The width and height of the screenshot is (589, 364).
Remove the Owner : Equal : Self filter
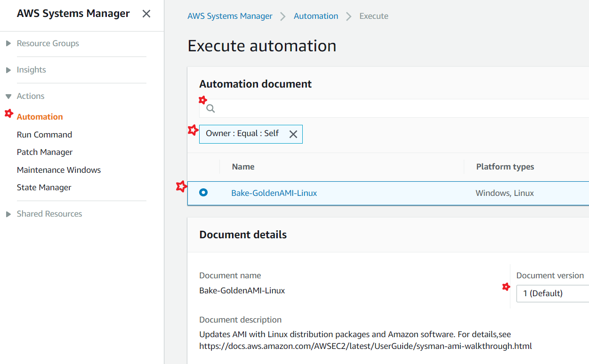click(x=293, y=134)
